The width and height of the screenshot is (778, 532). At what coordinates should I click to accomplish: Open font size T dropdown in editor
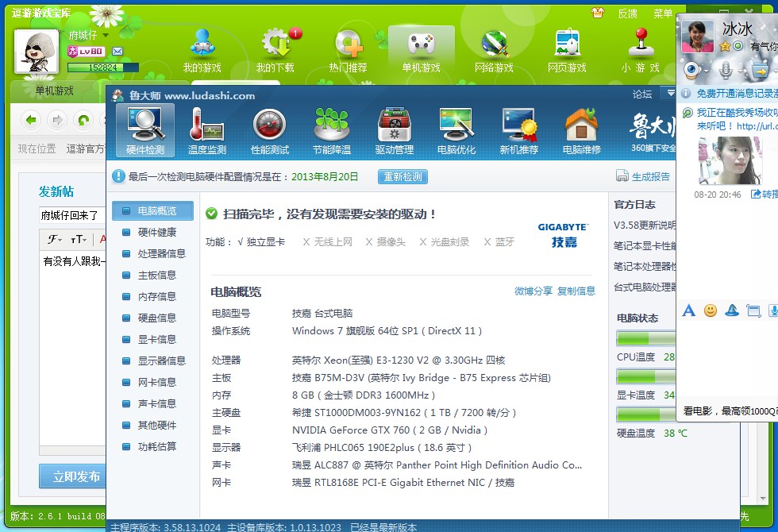coord(79,239)
